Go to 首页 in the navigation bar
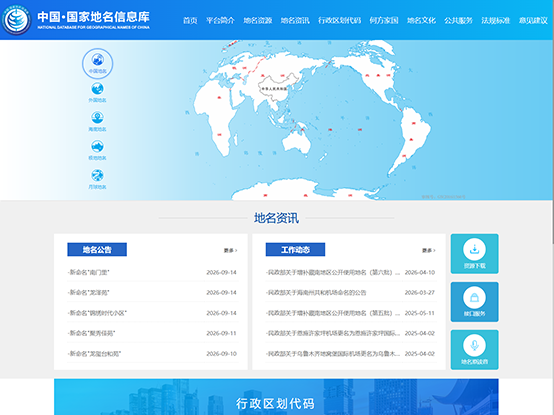This screenshot has height=415, width=554. pos(190,20)
